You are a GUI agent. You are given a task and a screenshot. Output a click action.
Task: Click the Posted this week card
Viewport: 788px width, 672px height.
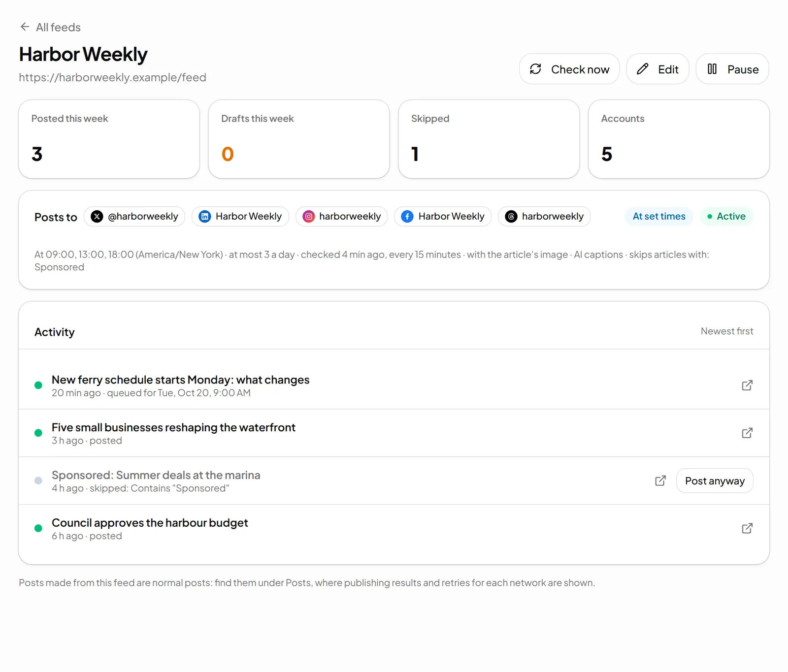coord(109,139)
